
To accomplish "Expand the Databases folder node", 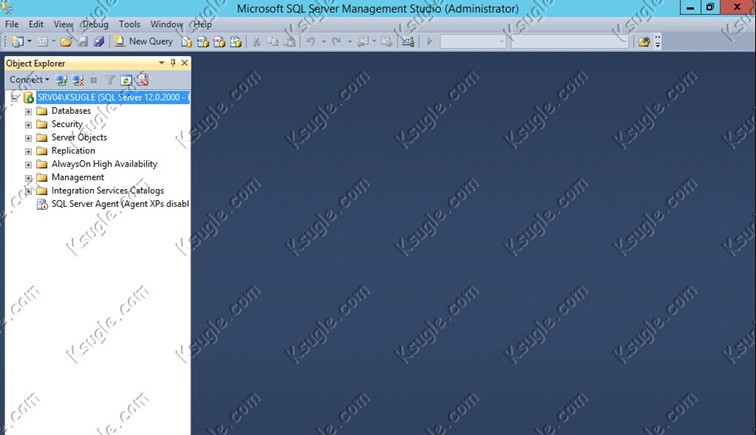I will pos(28,111).
